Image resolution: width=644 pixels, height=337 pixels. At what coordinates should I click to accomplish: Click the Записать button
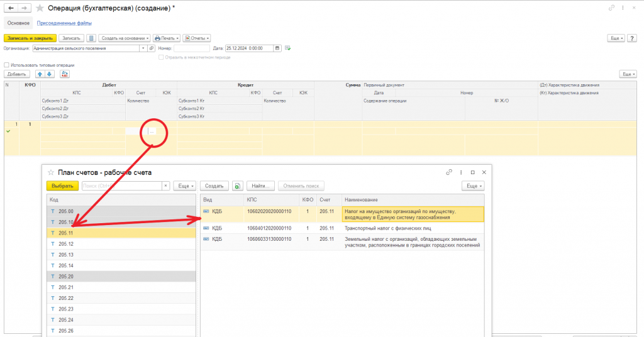point(72,38)
